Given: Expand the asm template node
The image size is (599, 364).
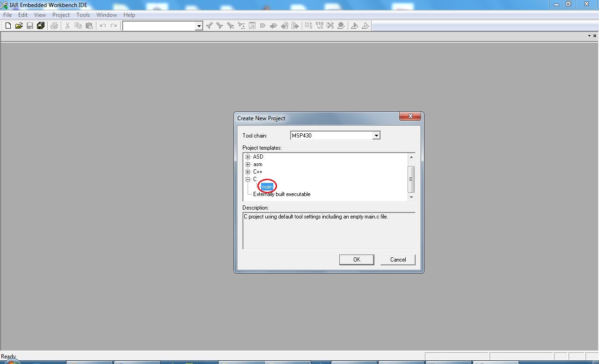Looking at the screenshot, I should 248,164.
